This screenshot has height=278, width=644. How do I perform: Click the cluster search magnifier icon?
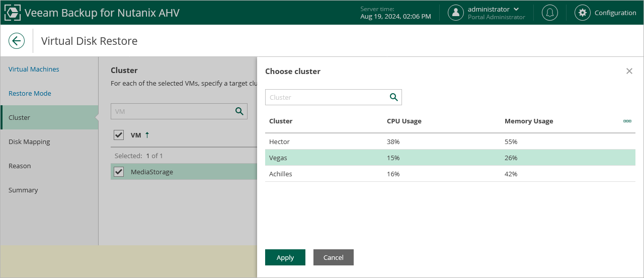pos(394,97)
